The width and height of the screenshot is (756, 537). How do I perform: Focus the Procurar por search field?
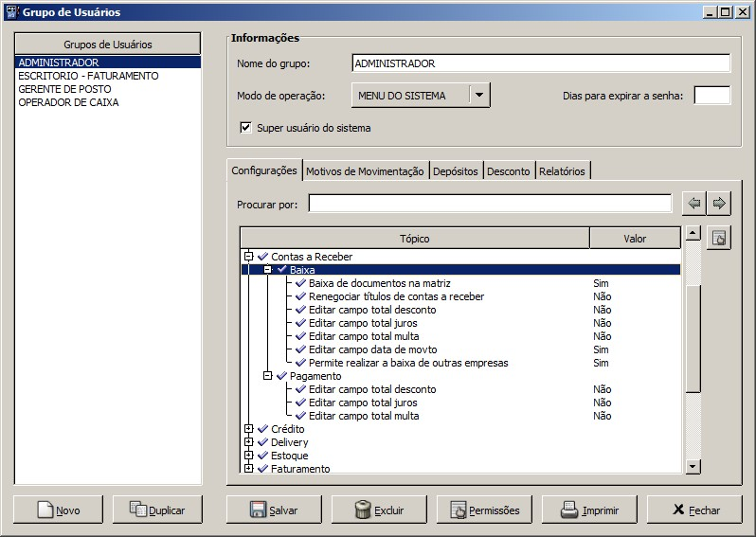pyautogui.click(x=490, y=203)
